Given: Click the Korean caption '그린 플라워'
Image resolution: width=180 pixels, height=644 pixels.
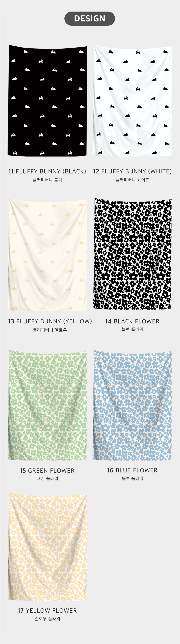Looking at the screenshot, I should (47, 478).
